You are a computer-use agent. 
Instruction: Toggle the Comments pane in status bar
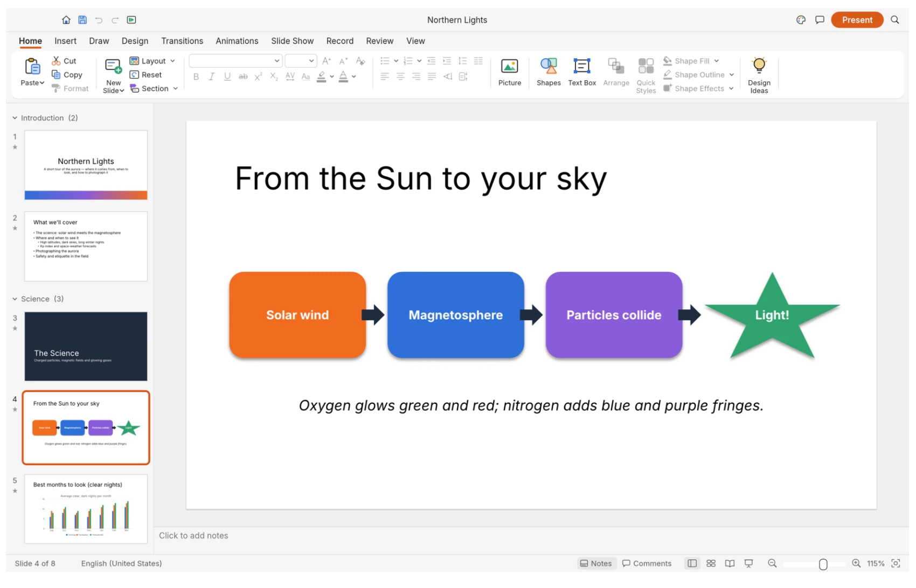(x=647, y=563)
